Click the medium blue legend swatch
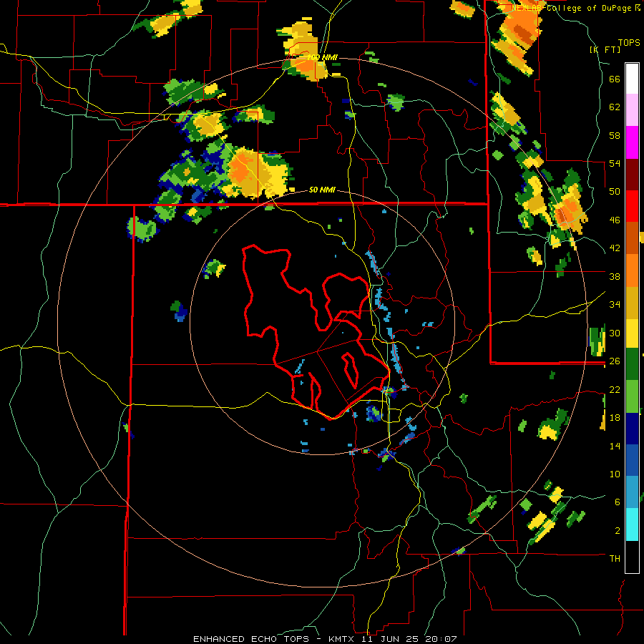 click(632, 460)
